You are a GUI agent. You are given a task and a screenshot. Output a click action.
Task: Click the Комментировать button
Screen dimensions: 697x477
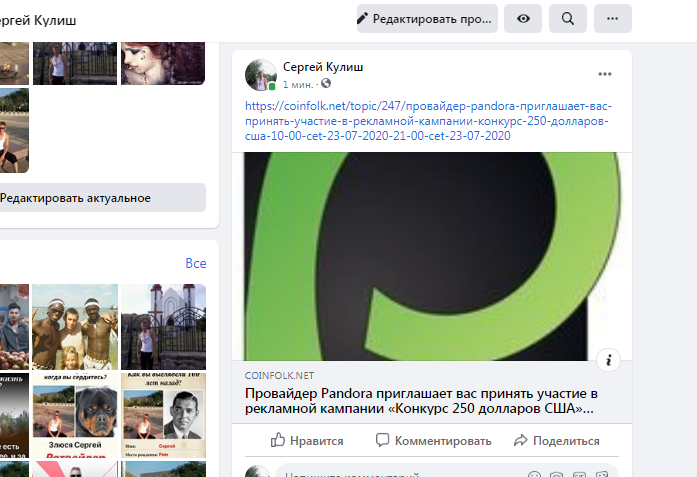pos(433,441)
